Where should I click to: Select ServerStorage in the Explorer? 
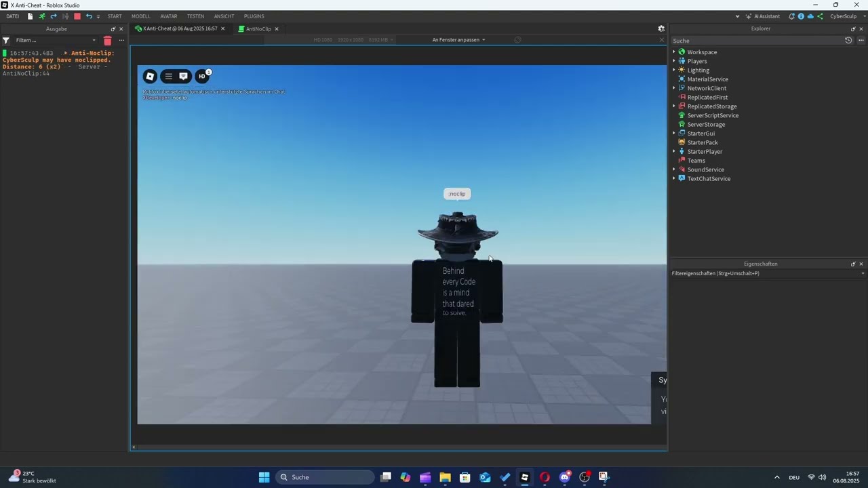click(706, 125)
